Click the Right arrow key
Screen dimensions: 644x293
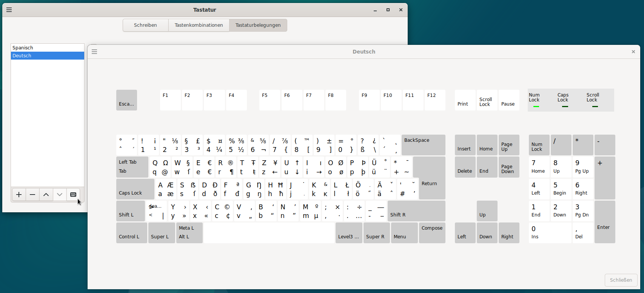pyautogui.click(x=509, y=233)
